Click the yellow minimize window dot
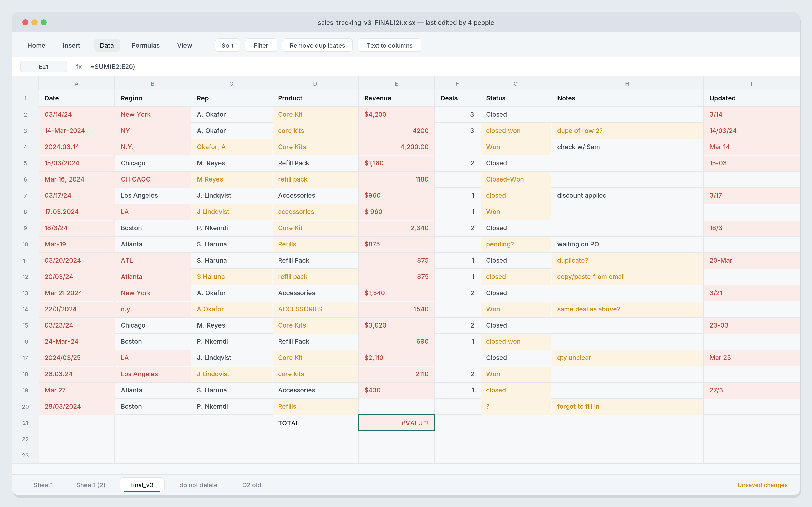The image size is (812, 507). click(x=34, y=22)
